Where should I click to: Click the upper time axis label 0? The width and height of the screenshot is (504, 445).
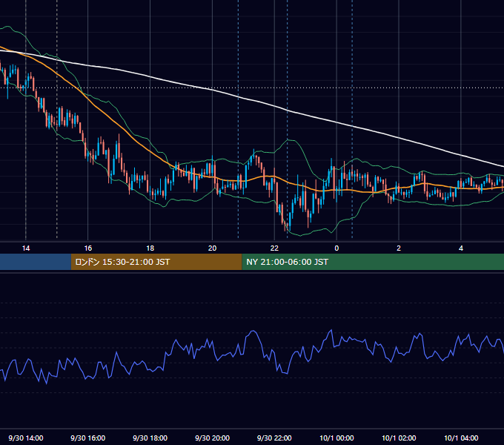click(336, 248)
